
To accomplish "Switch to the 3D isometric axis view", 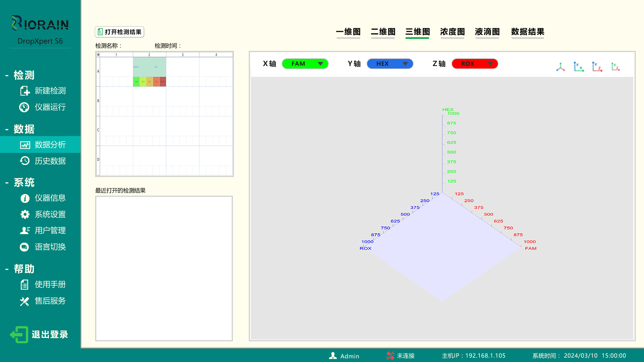I will point(560,67).
